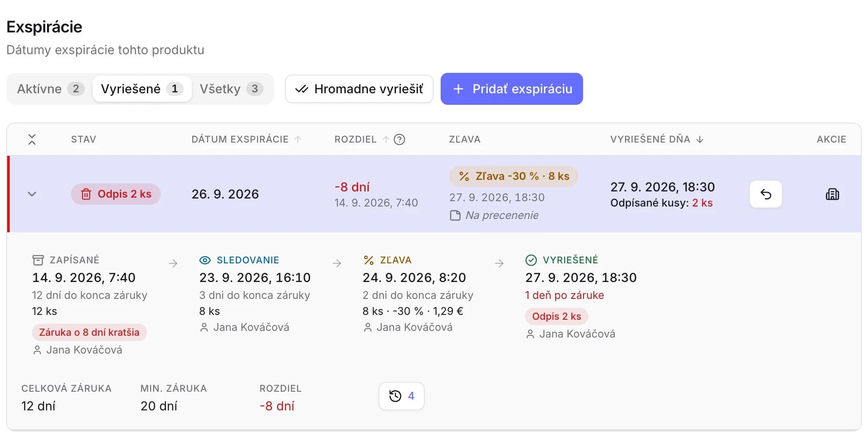Screen dimensions: 868x445
Task: Click the '-8 dní' value under bottom Rozdiel
Action: pos(277,406)
